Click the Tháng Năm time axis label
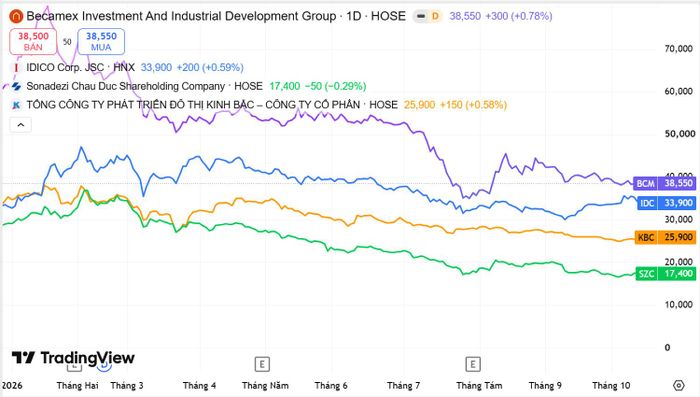 tap(265, 385)
